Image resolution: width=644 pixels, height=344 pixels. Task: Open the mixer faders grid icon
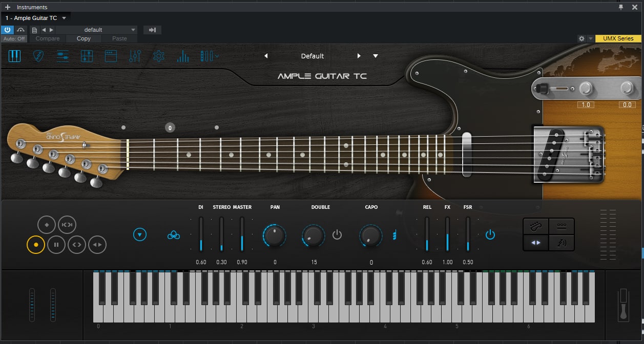[x=87, y=56]
